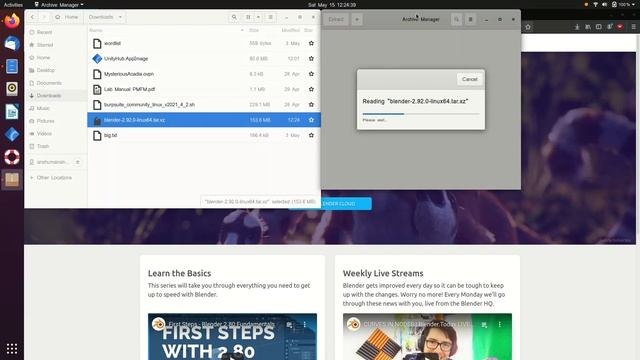Select the Lab Manual PMFM.pdf file

click(204, 89)
